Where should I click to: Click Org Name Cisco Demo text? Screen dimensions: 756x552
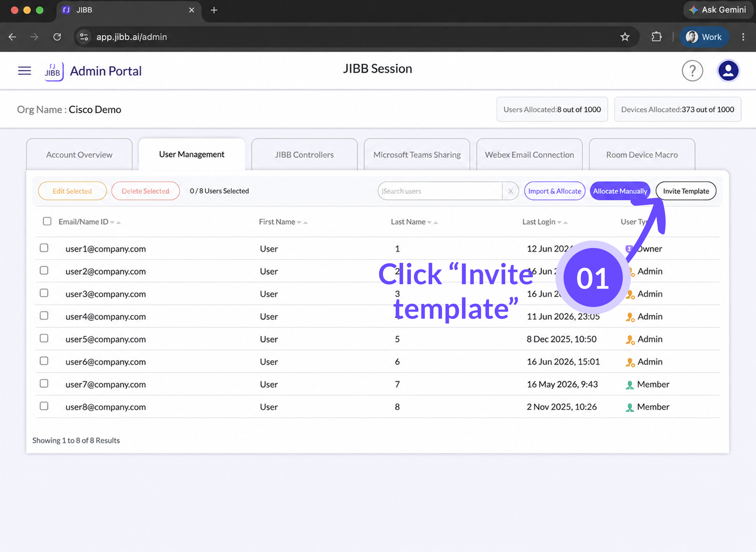pyautogui.click(x=69, y=110)
